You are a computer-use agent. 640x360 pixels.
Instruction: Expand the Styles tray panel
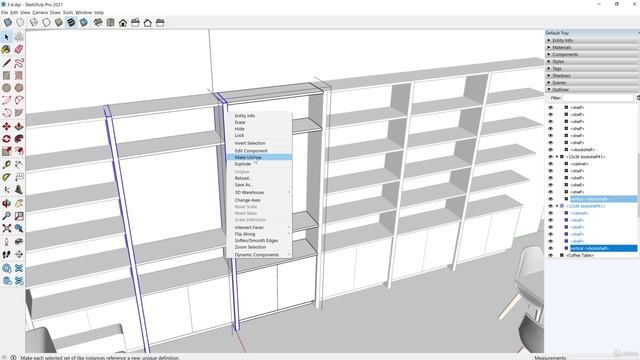[x=592, y=61]
